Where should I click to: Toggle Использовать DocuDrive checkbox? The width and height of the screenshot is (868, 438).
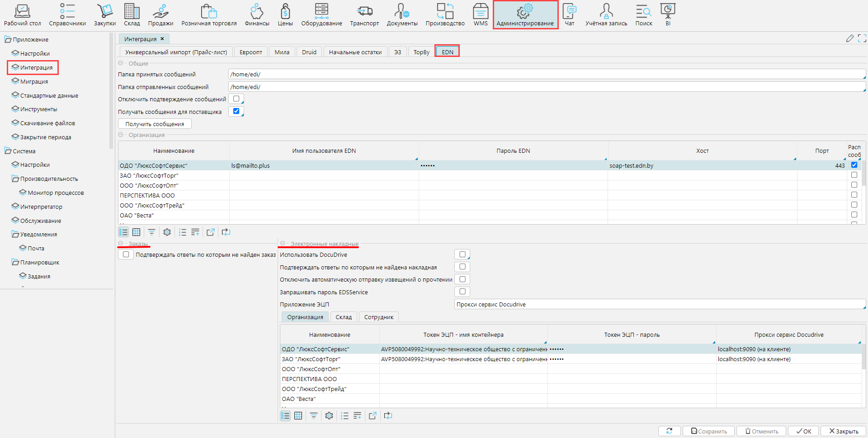click(x=462, y=254)
